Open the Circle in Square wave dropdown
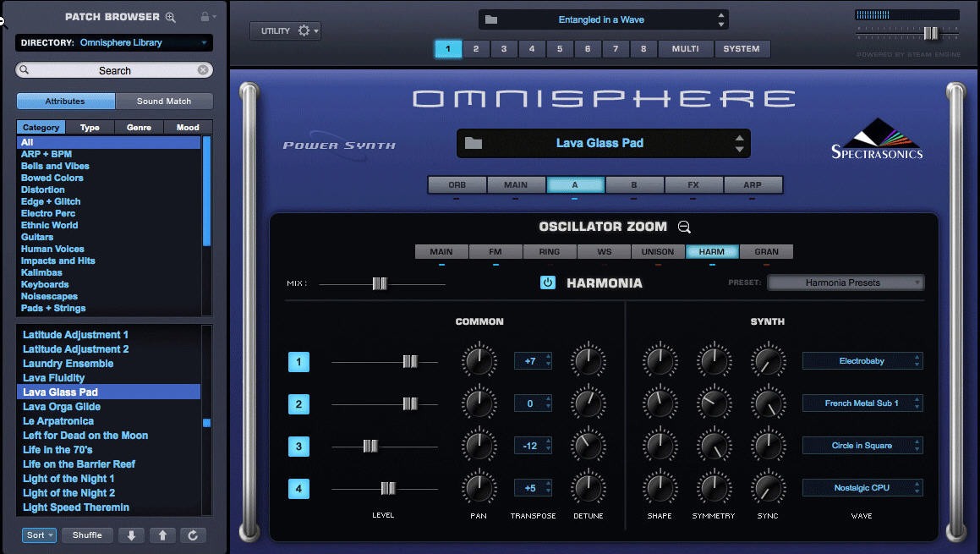Image resolution: width=980 pixels, height=554 pixels. (x=862, y=445)
